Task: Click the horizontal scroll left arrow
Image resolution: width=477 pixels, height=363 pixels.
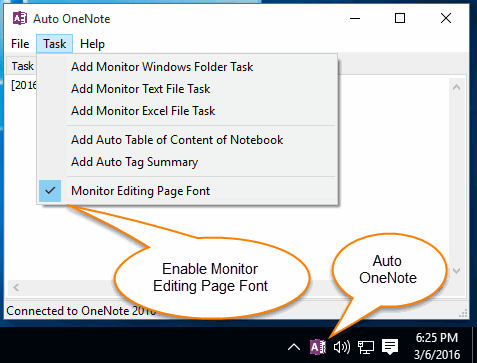Action: [16, 287]
